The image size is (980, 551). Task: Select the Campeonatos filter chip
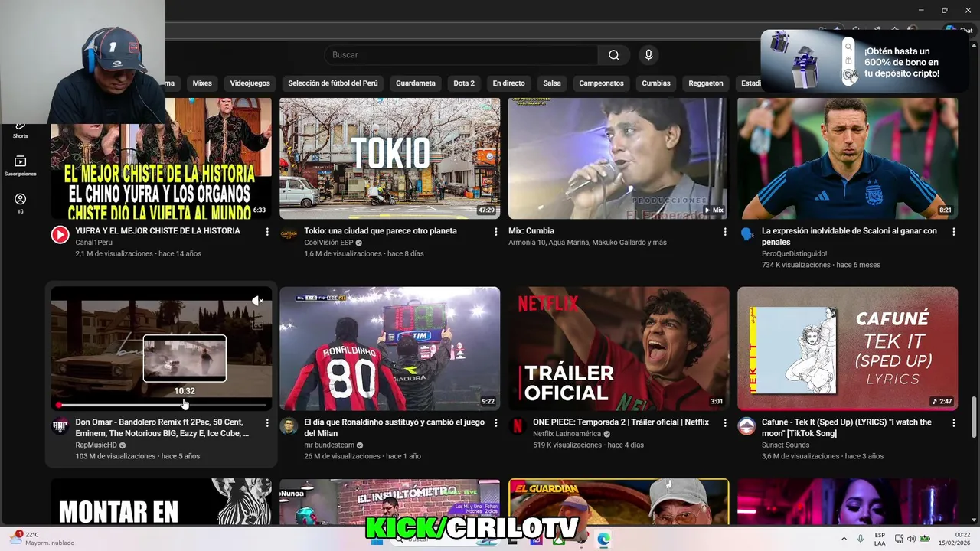(x=601, y=83)
